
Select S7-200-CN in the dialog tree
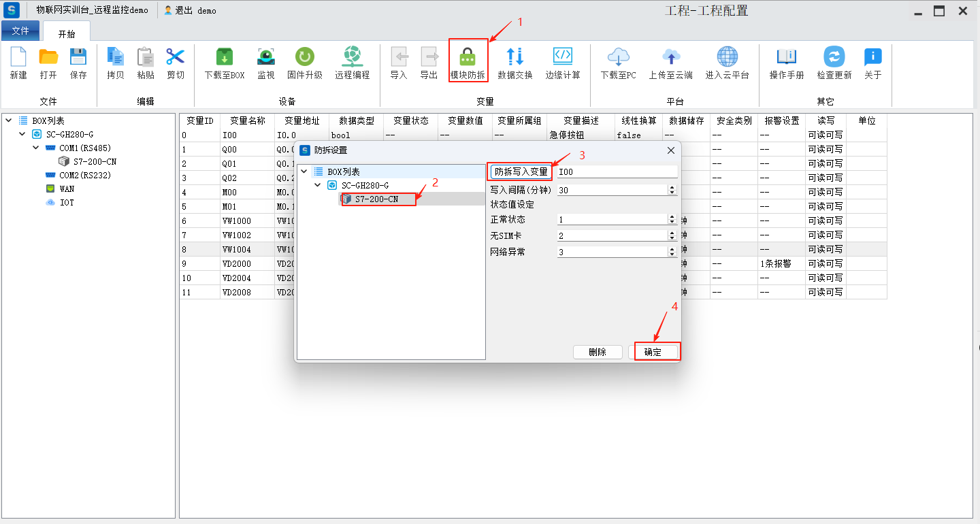[x=376, y=199]
